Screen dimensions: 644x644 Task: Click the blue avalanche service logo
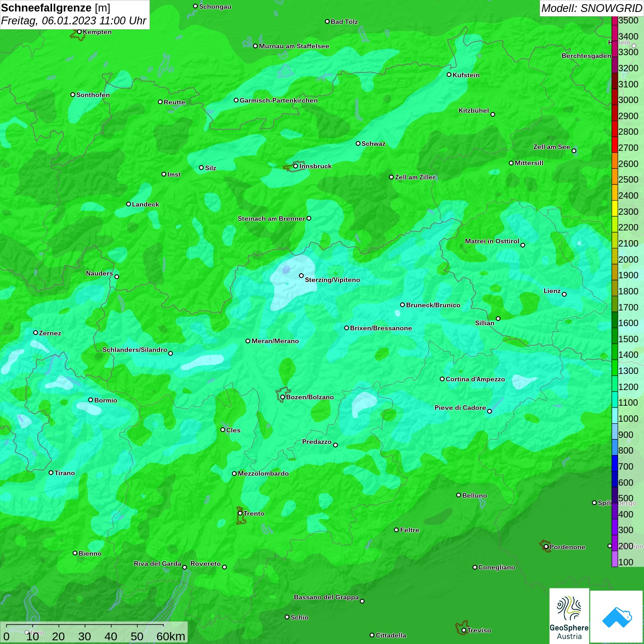tap(616, 617)
